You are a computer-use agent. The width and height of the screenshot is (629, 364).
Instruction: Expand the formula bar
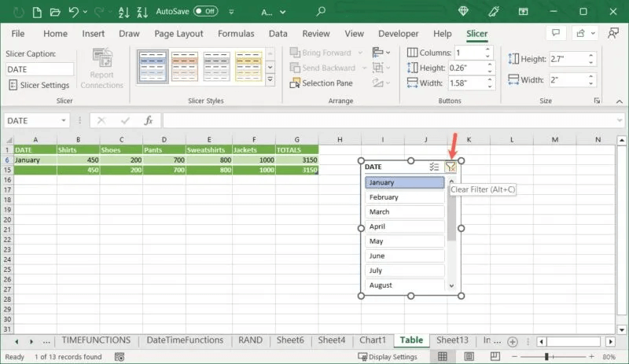coord(618,120)
